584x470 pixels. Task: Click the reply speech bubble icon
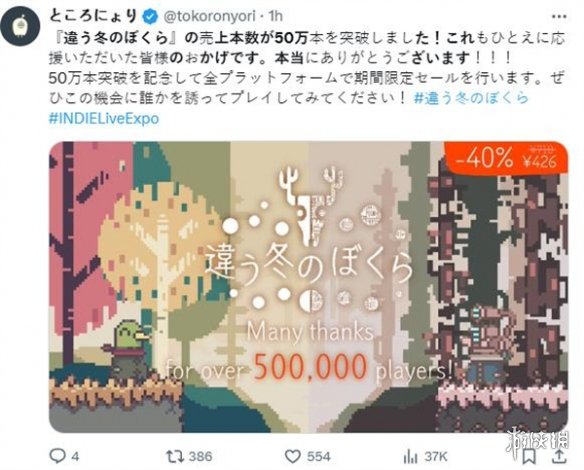click(x=57, y=455)
